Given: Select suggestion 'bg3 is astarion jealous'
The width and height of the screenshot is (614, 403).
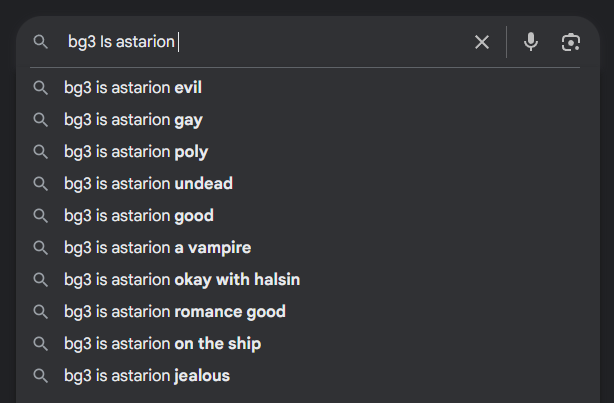Looking at the screenshot, I should click(x=147, y=376).
